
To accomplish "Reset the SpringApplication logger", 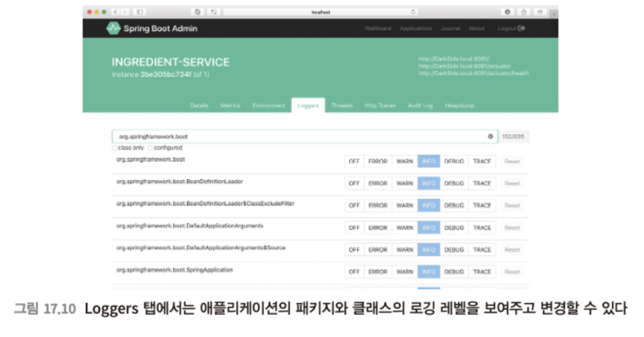I will click(512, 272).
